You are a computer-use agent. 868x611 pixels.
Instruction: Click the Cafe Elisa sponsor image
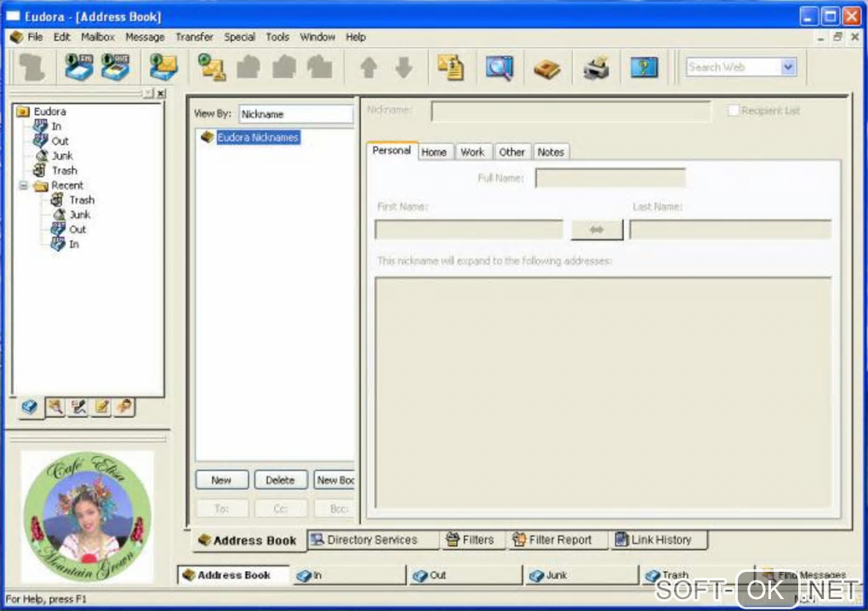pos(87,517)
